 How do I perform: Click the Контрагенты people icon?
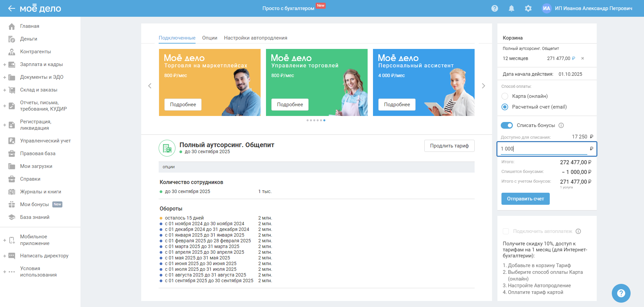point(12,52)
